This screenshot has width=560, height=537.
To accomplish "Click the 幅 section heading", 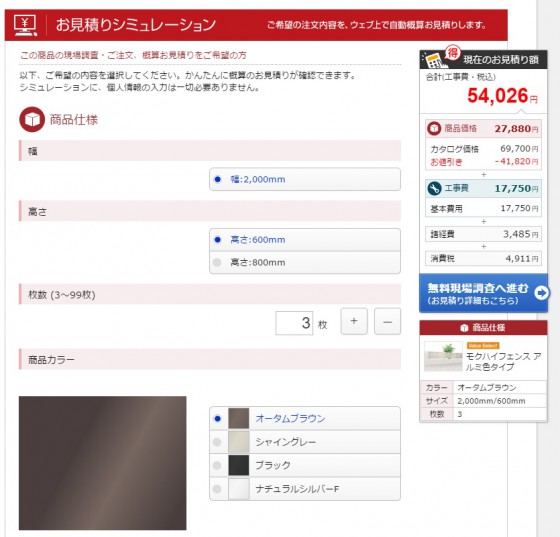I will 210,151.
